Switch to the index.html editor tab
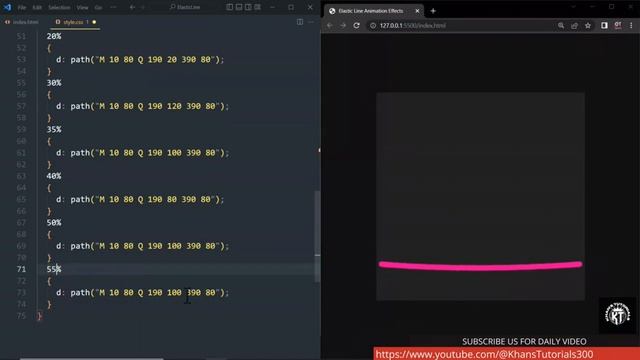This screenshot has width=640, height=360. (x=22, y=22)
